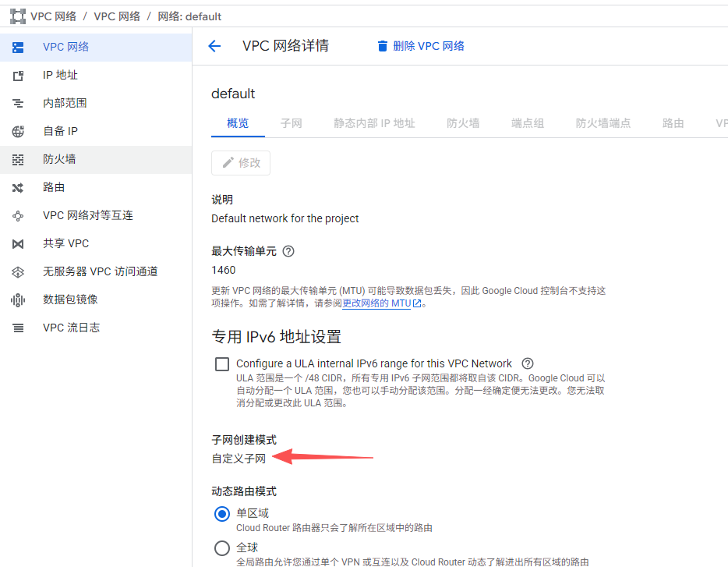Select the 全球 routing mode radio button

[x=222, y=548]
